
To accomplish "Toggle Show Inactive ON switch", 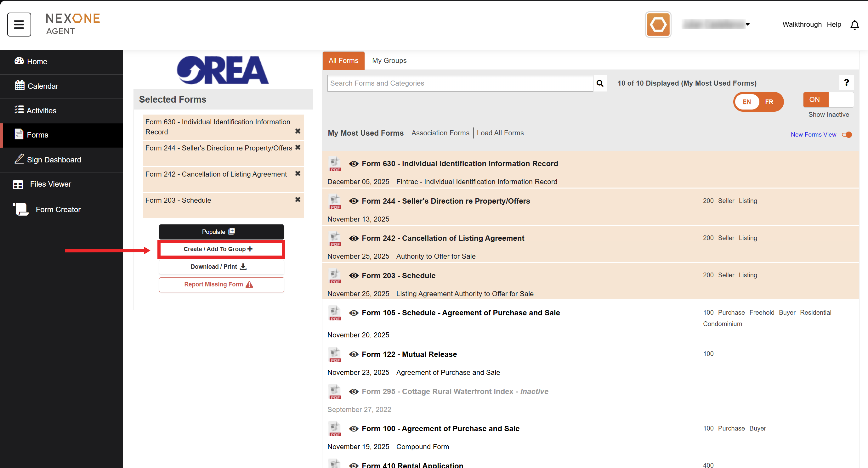I will 828,100.
